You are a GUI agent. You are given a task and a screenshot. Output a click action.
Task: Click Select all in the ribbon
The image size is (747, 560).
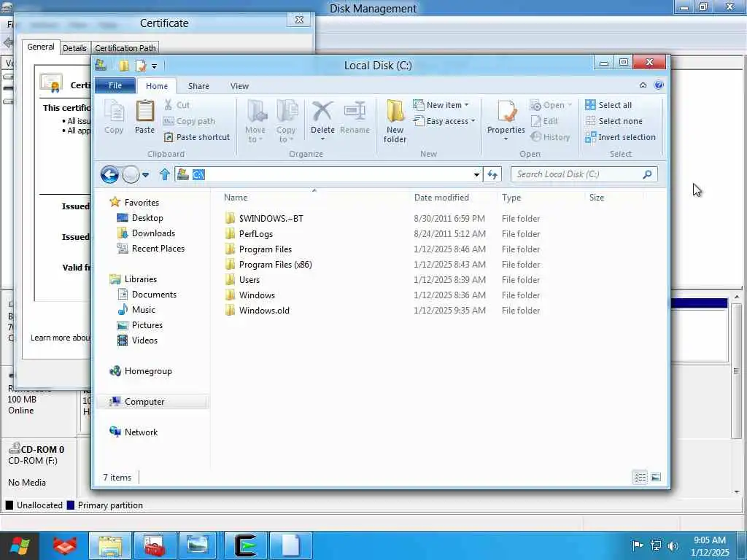click(x=609, y=105)
